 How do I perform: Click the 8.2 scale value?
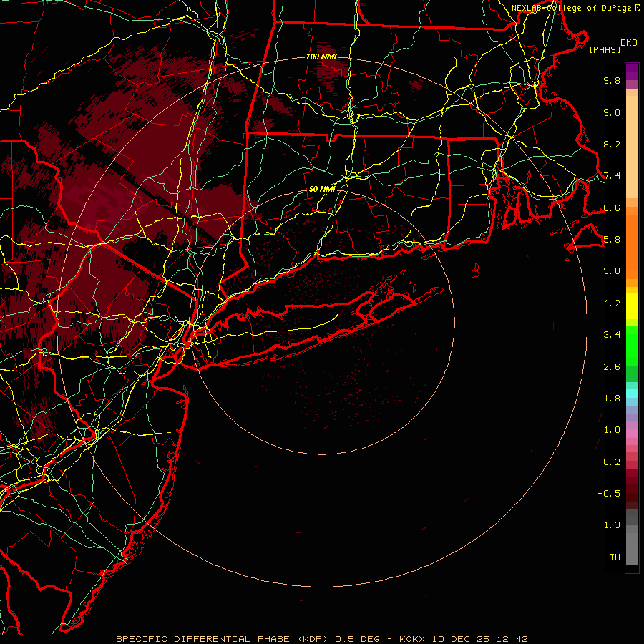point(612,144)
